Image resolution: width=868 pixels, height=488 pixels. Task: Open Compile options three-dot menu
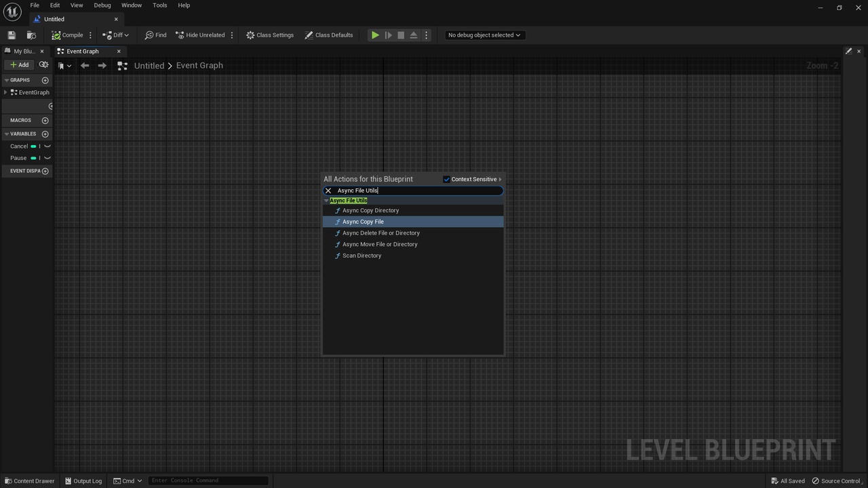[x=90, y=35]
